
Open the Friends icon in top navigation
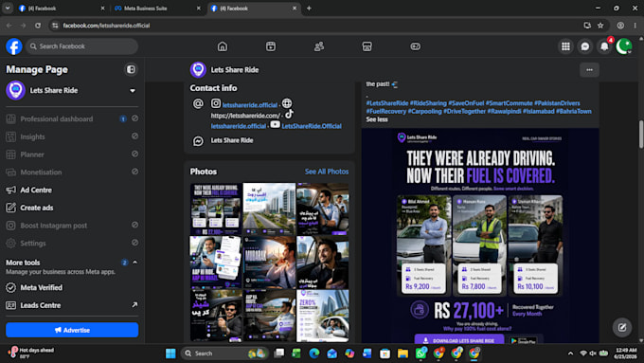319,46
